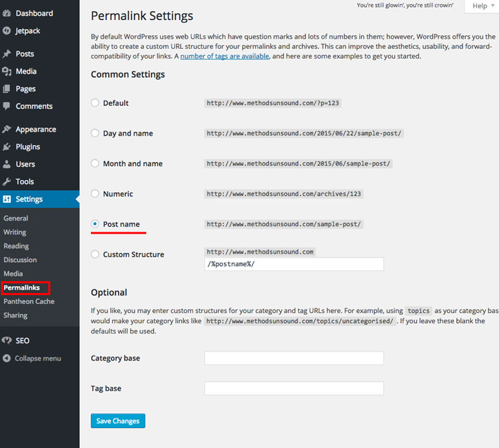Select the Month and name radio button
Viewport: 499px width, 448px height.
pos(95,163)
